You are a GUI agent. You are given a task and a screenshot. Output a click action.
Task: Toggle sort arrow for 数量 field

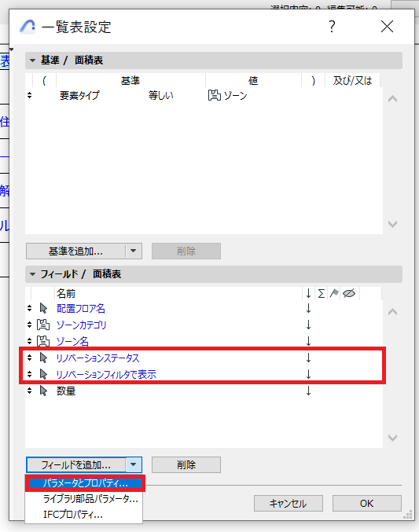[x=308, y=391]
